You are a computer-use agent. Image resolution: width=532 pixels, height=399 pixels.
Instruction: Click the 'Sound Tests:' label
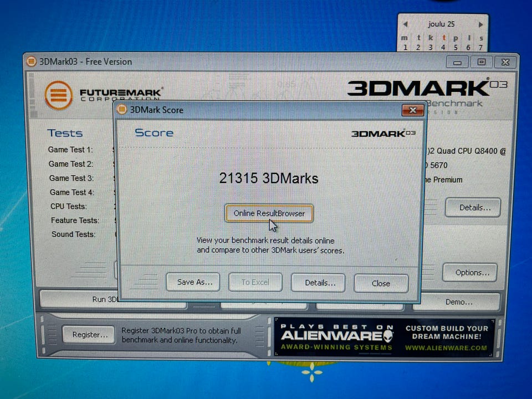coord(74,234)
